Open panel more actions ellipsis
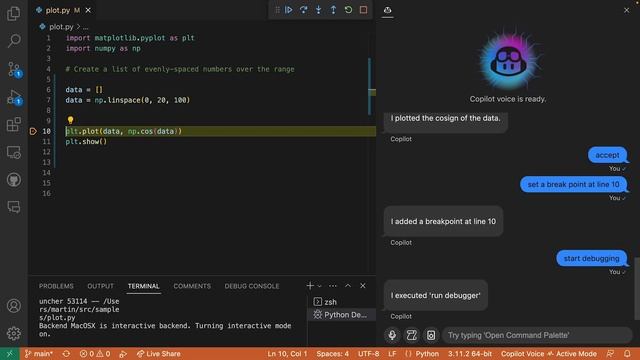Image resolution: width=640 pixels, height=360 pixels. click(x=333, y=286)
